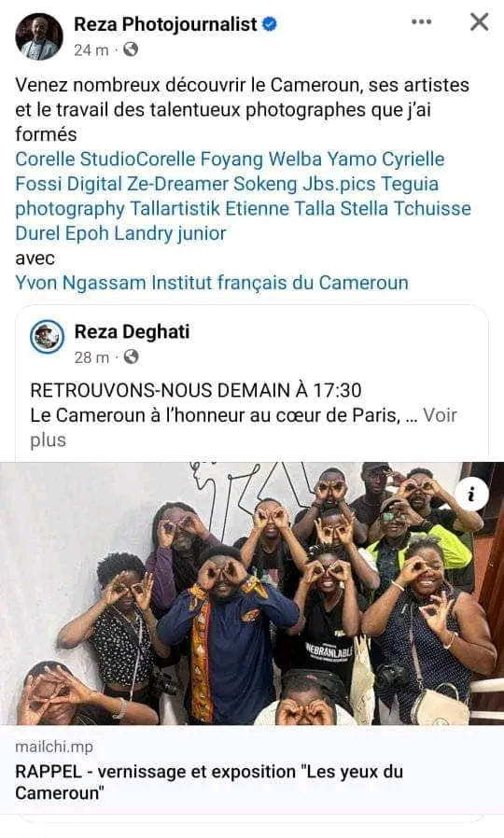Open Reza Photojournalist's profile picture
504x838 pixels.
click(39, 36)
